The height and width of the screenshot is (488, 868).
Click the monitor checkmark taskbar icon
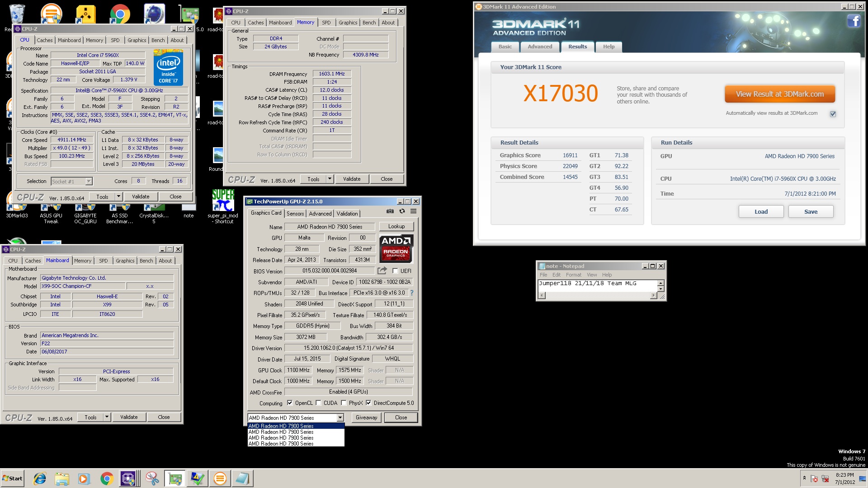point(197,479)
